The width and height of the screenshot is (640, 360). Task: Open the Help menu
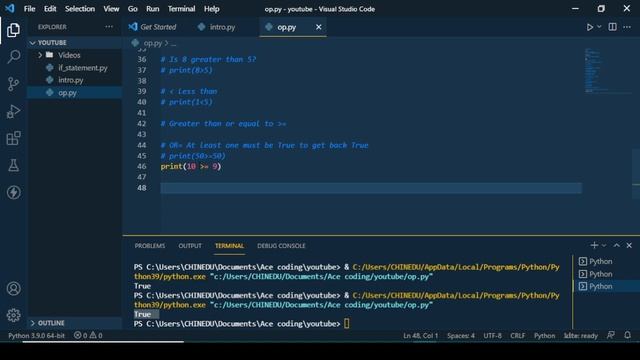click(211, 9)
